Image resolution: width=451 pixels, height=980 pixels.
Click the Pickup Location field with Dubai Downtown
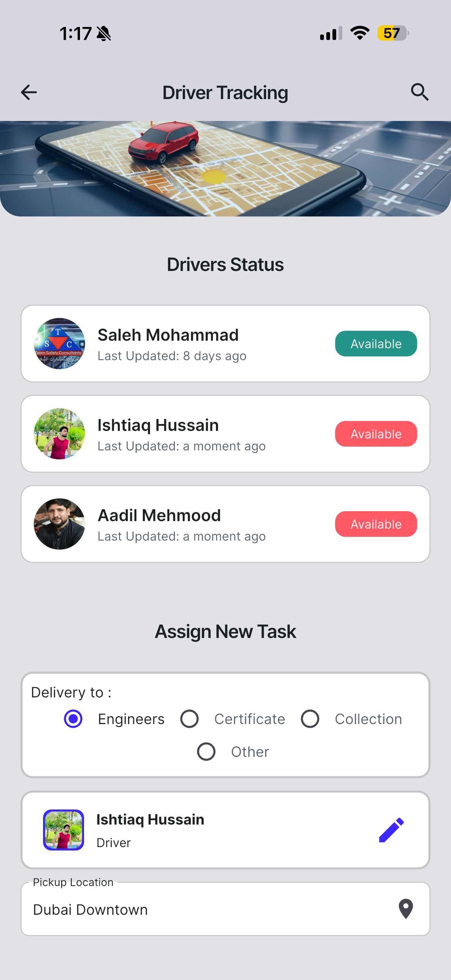point(225,909)
